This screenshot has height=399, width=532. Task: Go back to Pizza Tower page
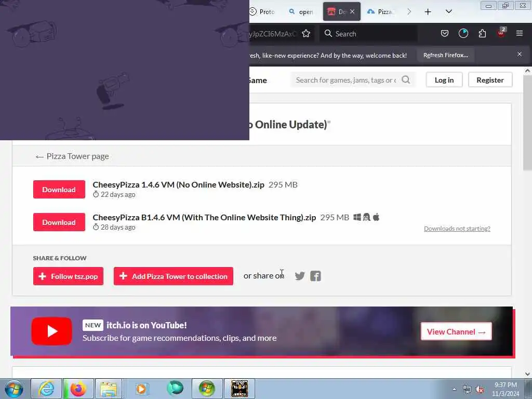72,156
